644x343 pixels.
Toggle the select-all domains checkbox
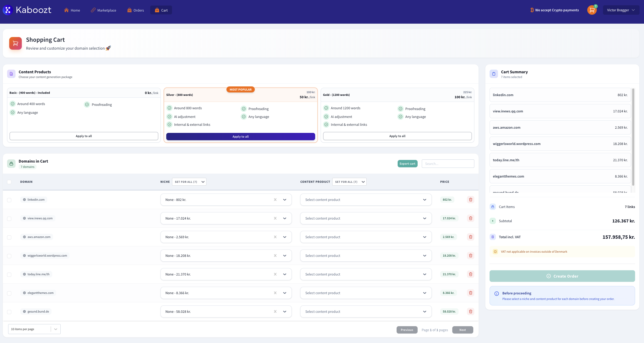pos(9,182)
